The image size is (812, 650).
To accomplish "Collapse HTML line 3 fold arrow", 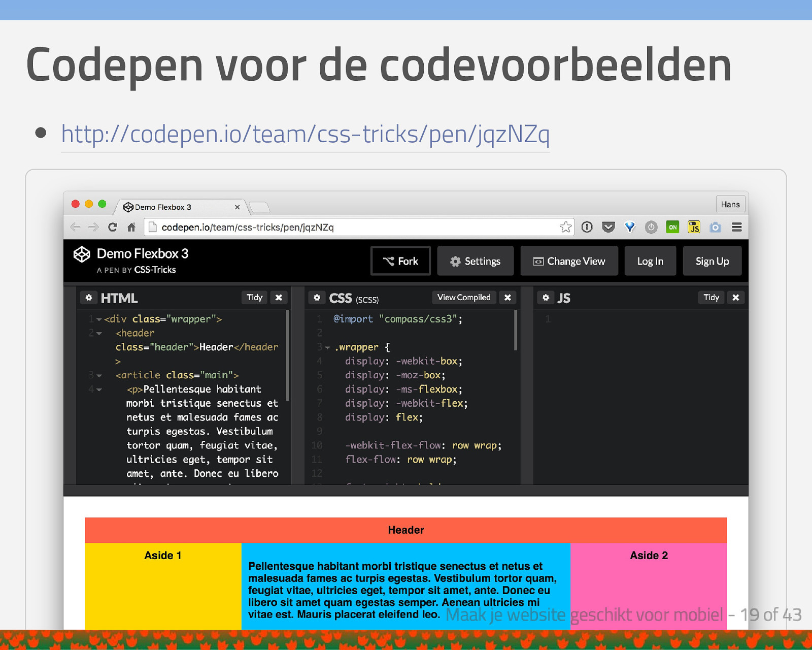I will click(x=99, y=376).
